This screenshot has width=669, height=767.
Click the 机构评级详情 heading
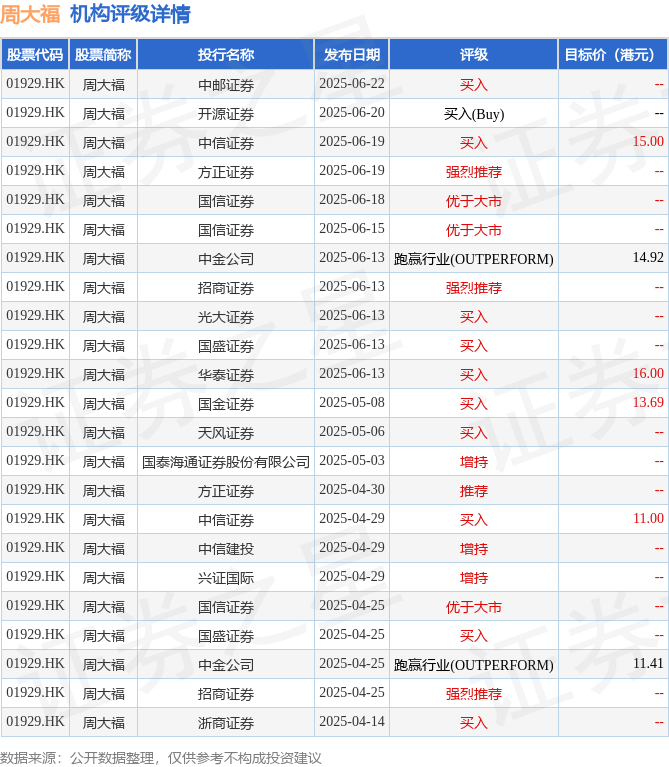click(130, 14)
